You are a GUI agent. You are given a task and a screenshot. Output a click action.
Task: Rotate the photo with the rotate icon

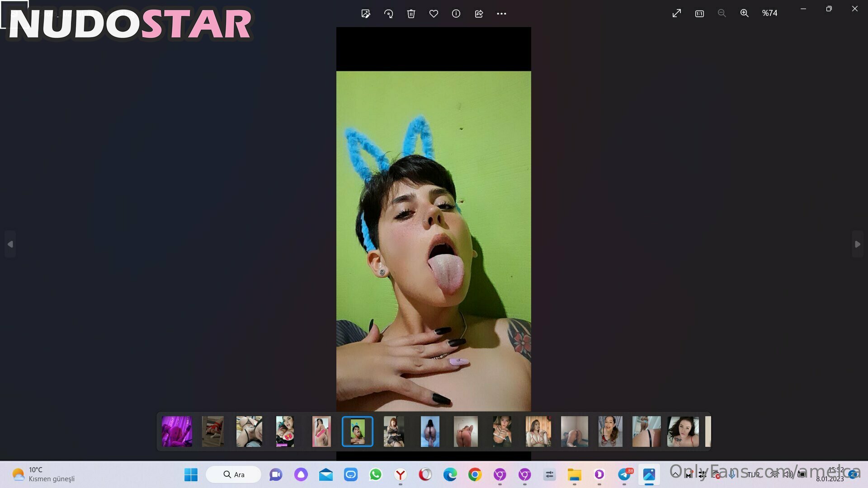pyautogui.click(x=388, y=14)
